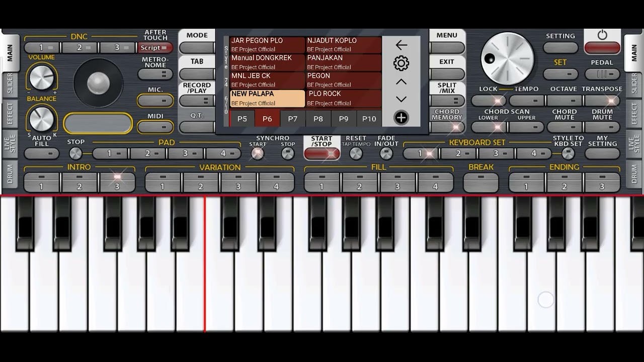Click the FADE IN/OUT button

click(x=386, y=153)
